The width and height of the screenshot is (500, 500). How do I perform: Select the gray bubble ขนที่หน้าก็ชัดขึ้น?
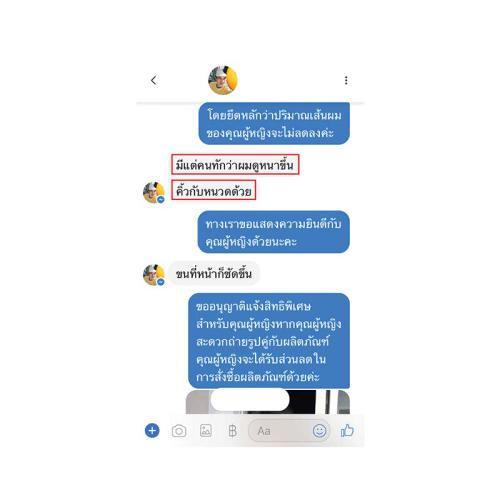click(x=214, y=274)
